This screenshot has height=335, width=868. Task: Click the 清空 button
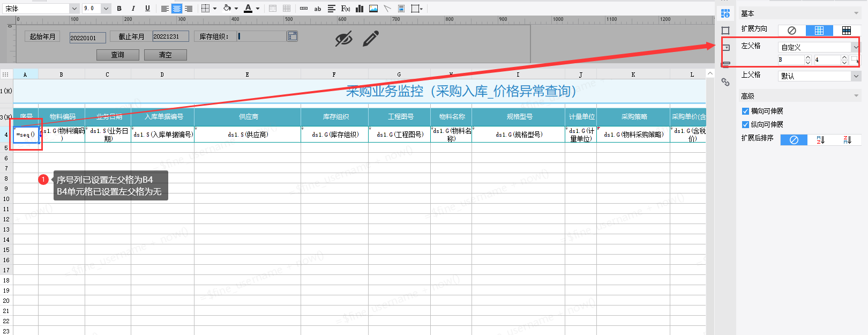coord(166,55)
